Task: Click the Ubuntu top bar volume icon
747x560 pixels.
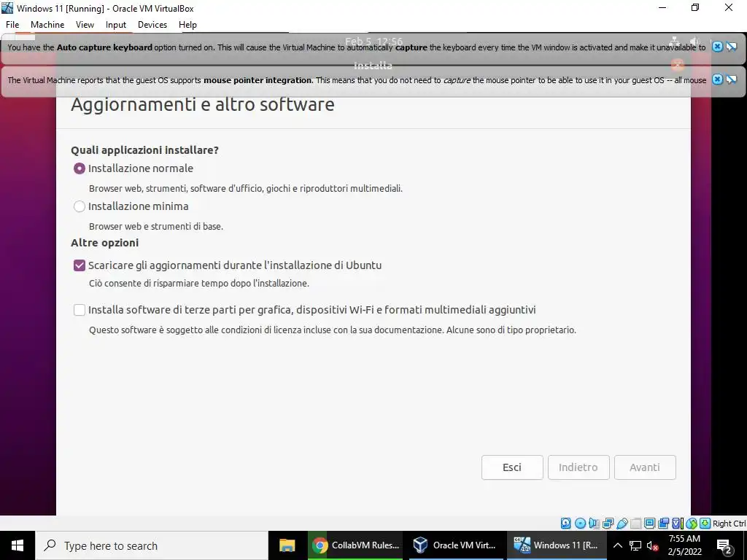Action: 695,41
